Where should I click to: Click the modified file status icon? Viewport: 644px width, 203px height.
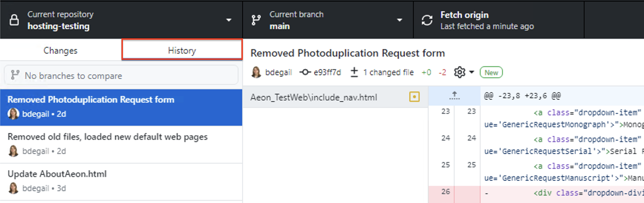click(414, 97)
